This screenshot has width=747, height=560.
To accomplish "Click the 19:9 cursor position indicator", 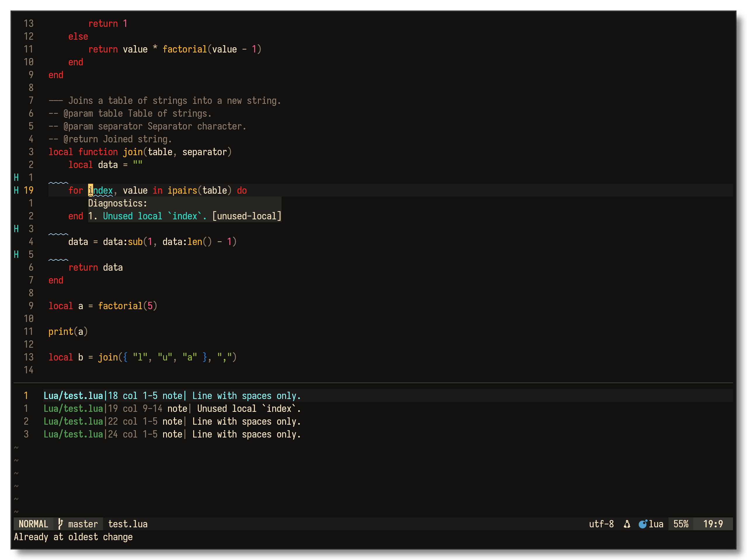I will coord(713,524).
